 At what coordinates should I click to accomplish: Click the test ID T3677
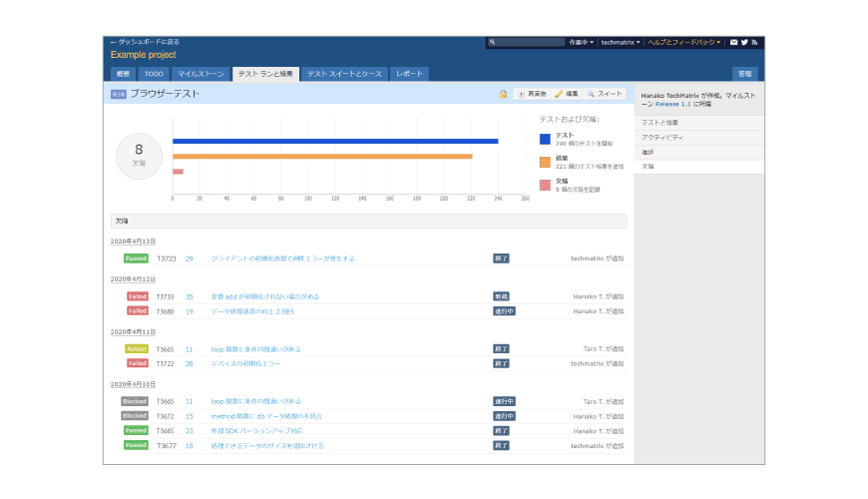tap(166, 446)
